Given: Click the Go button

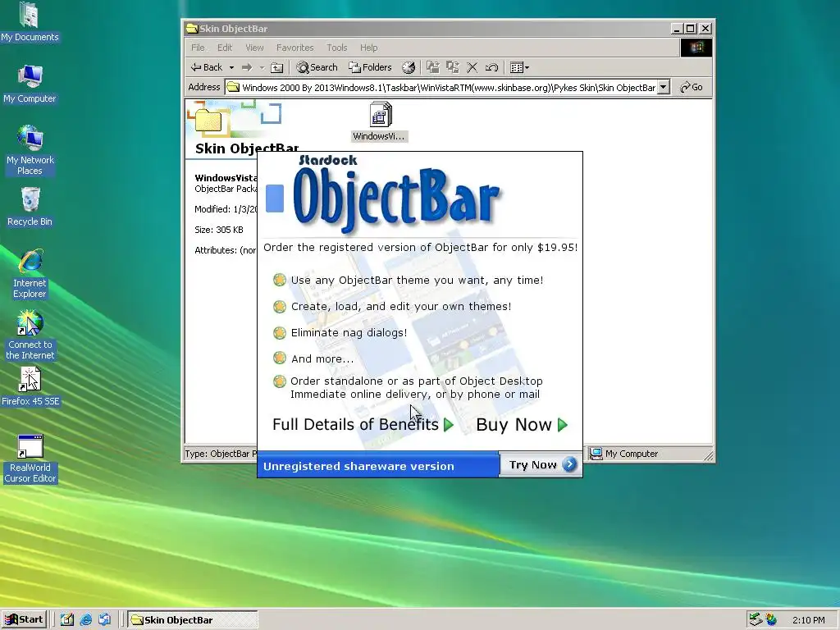Looking at the screenshot, I should [x=692, y=87].
